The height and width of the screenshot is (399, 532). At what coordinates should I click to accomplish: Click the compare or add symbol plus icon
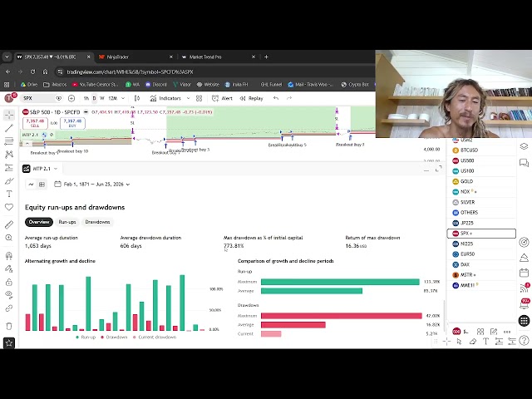[x=71, y=98]
